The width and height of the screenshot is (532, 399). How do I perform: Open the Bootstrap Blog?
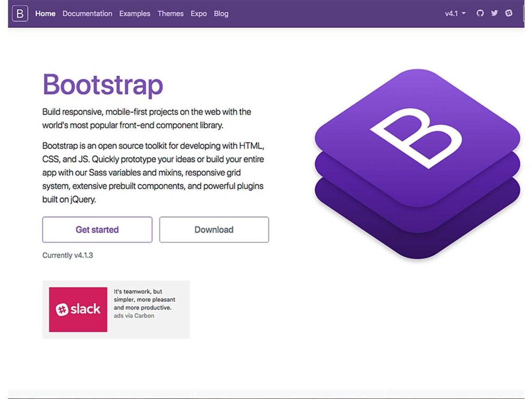[x=221, y=14]
